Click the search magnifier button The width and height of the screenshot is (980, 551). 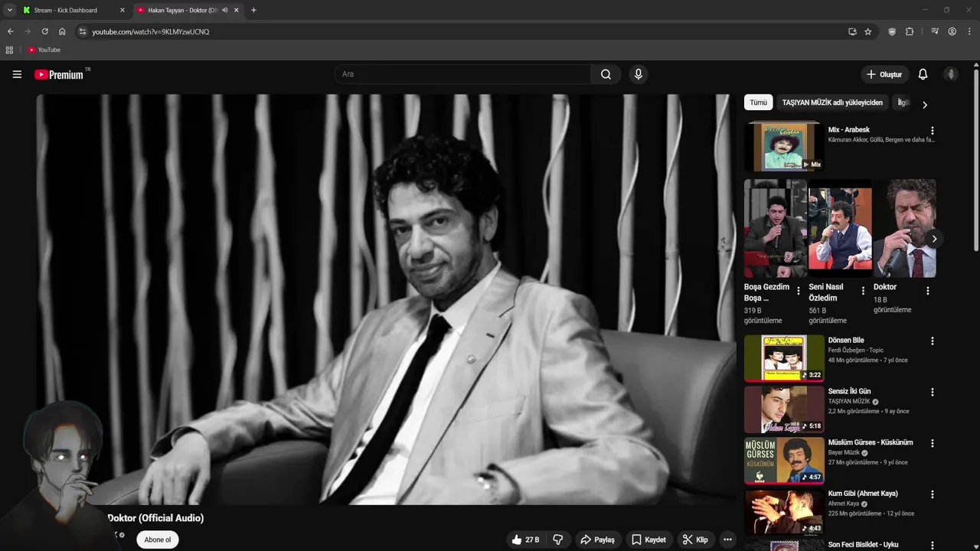pos(606,74)
